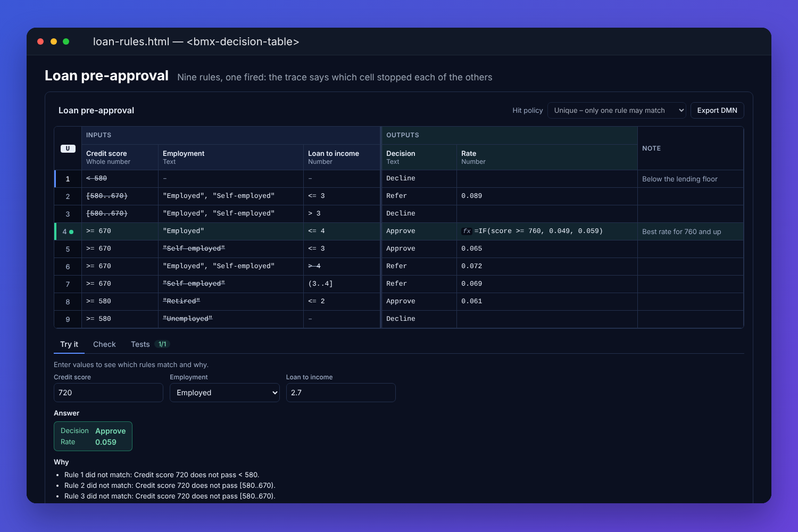
Task: Click the "(3..4]" loan to income cell
Action: [x=342, y=284]
